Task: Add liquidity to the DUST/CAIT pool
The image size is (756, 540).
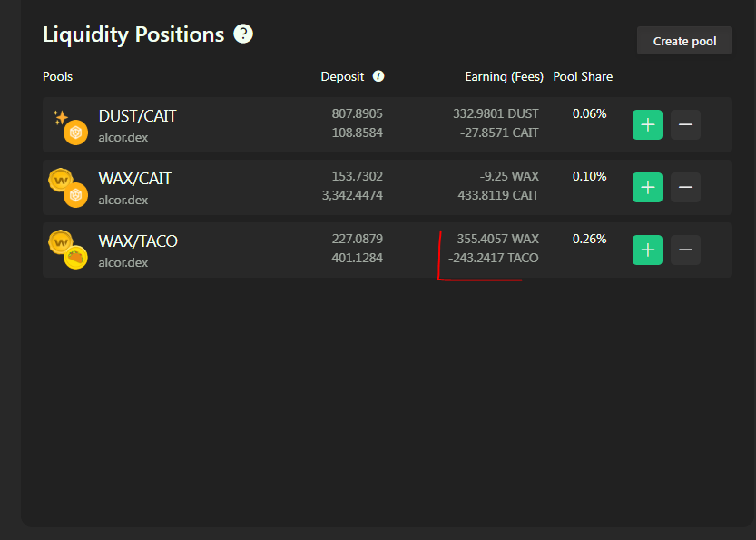Action: coord(647,125)
